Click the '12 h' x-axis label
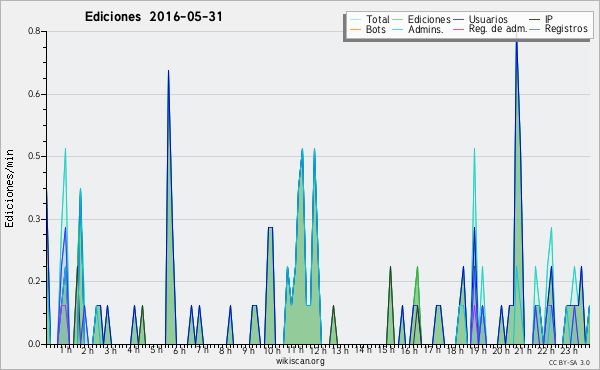The height and width of the screenshot is (370, 600). 318,351
